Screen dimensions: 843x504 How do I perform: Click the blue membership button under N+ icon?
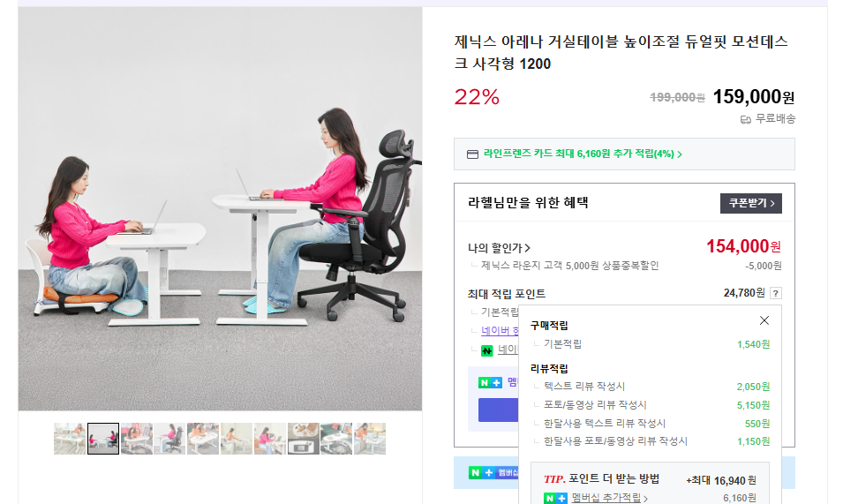(499, 410)
